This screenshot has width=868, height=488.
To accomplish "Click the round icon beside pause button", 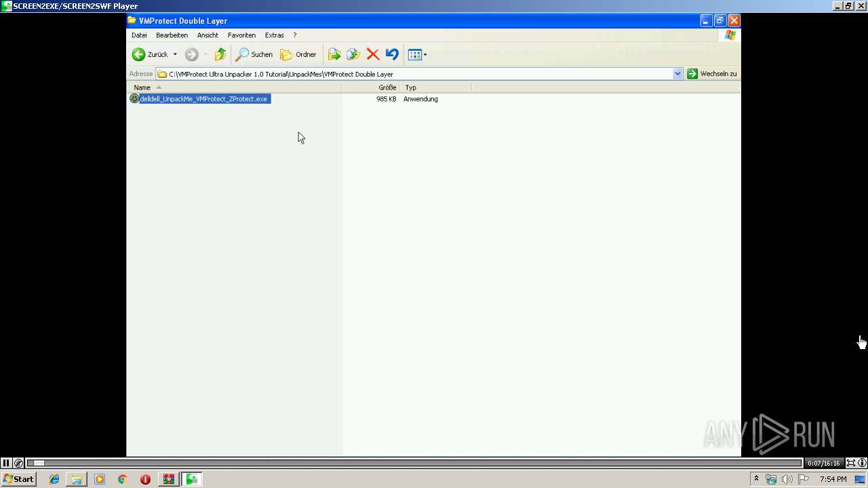I will click(x=19, y=463).
